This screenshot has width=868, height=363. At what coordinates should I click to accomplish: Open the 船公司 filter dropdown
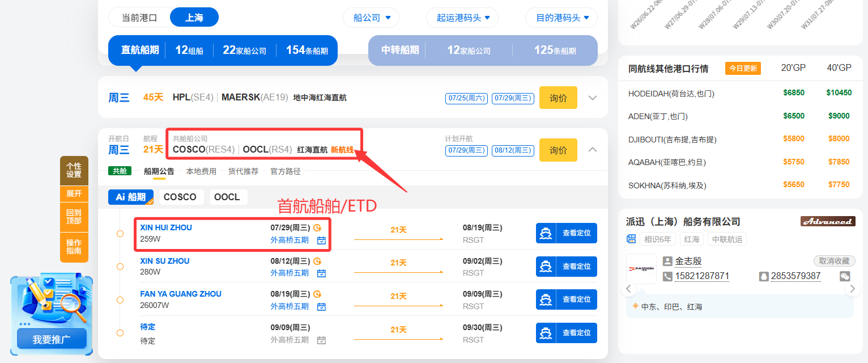pyautogui.click(x=371, y=18)
